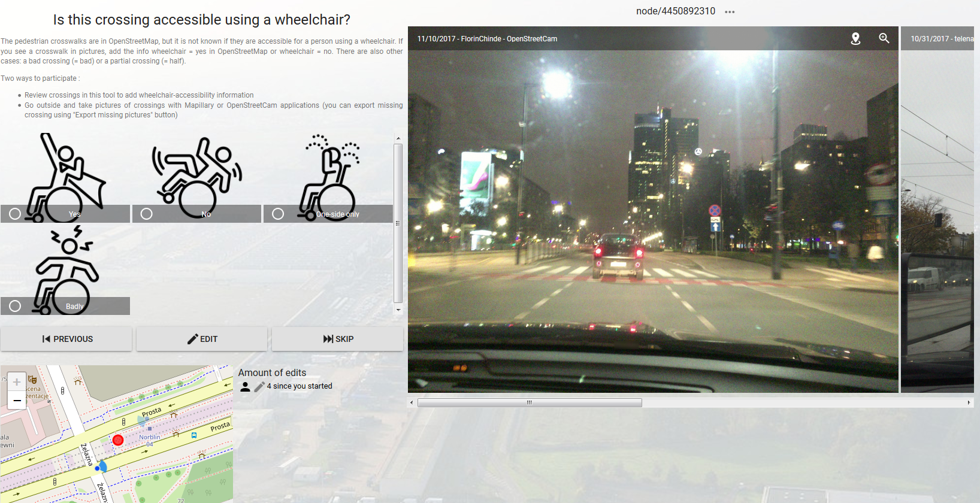
Task: Click the superhero wheelchair 'Yes' pictogram
Action: pos(66,171)
